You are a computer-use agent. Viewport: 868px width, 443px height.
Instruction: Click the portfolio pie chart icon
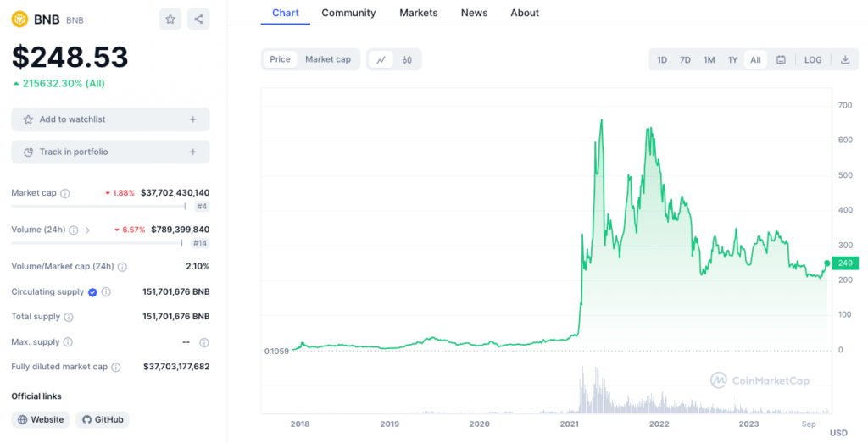(28, 152)
